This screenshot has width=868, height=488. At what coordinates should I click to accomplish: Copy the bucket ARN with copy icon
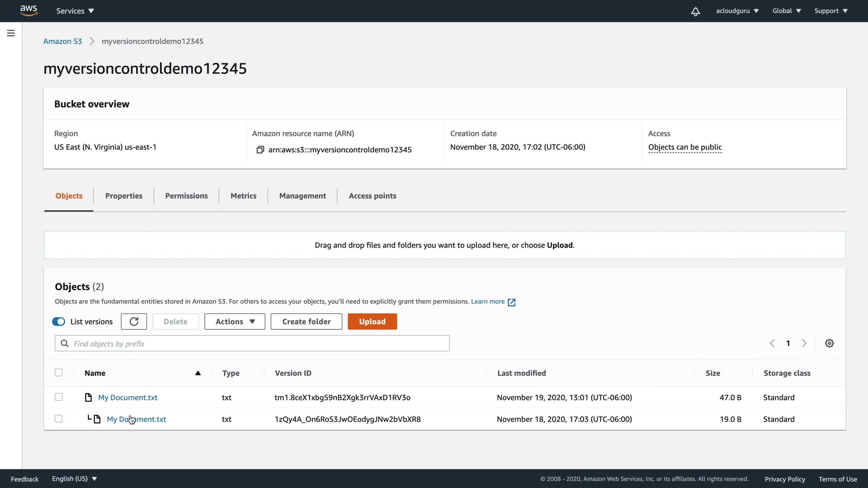tap(260, 150)
